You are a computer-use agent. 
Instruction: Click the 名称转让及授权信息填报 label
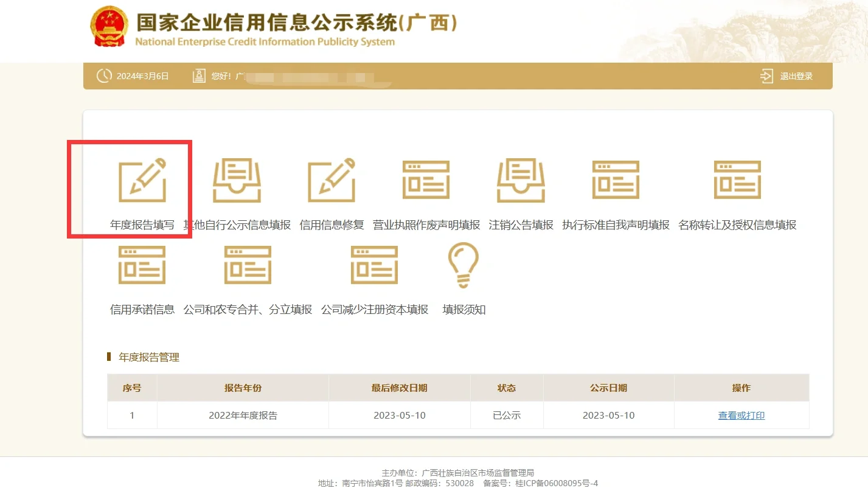738,225
